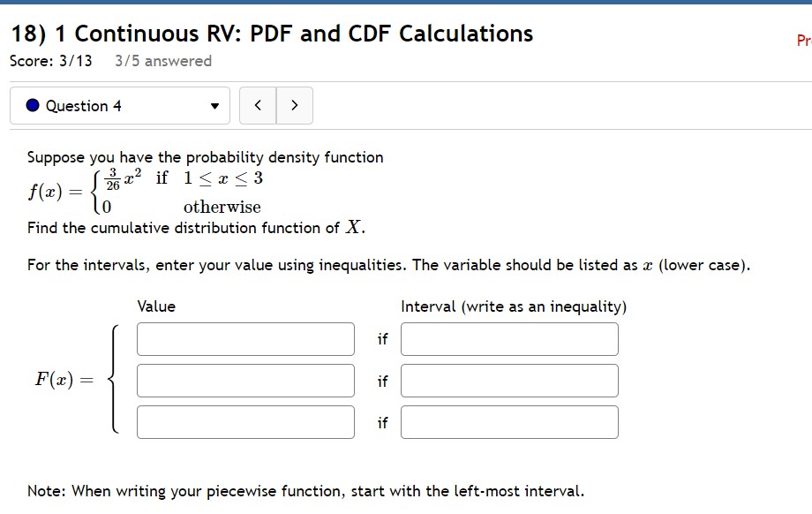
Task: Click the second Interval inequality input field
Action: [509, 380]
